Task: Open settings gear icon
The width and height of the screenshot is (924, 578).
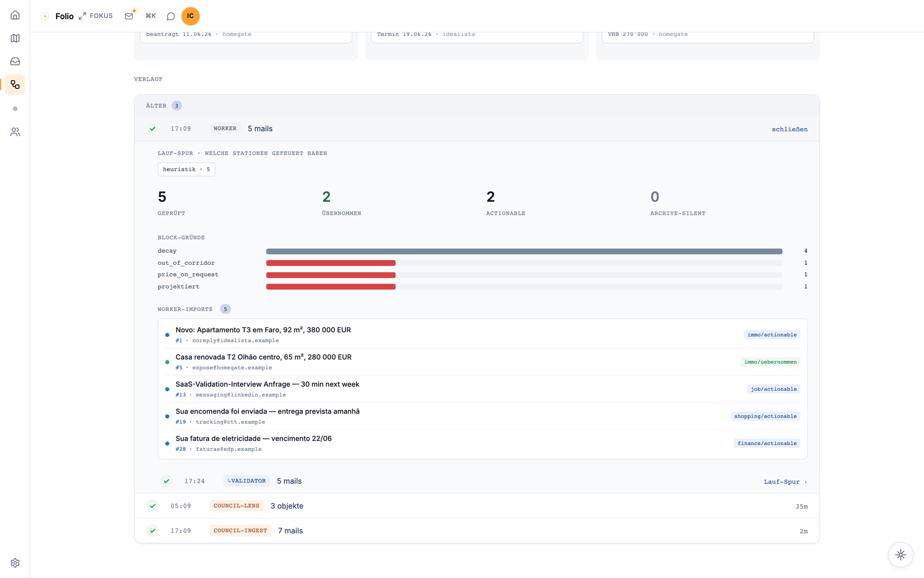Action: point(15,563)
